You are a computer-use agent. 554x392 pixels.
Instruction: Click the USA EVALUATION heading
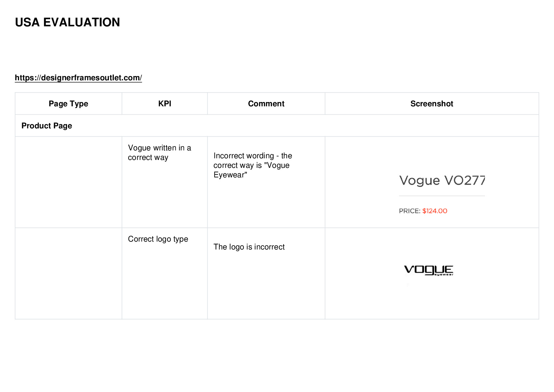pos(67,22)
